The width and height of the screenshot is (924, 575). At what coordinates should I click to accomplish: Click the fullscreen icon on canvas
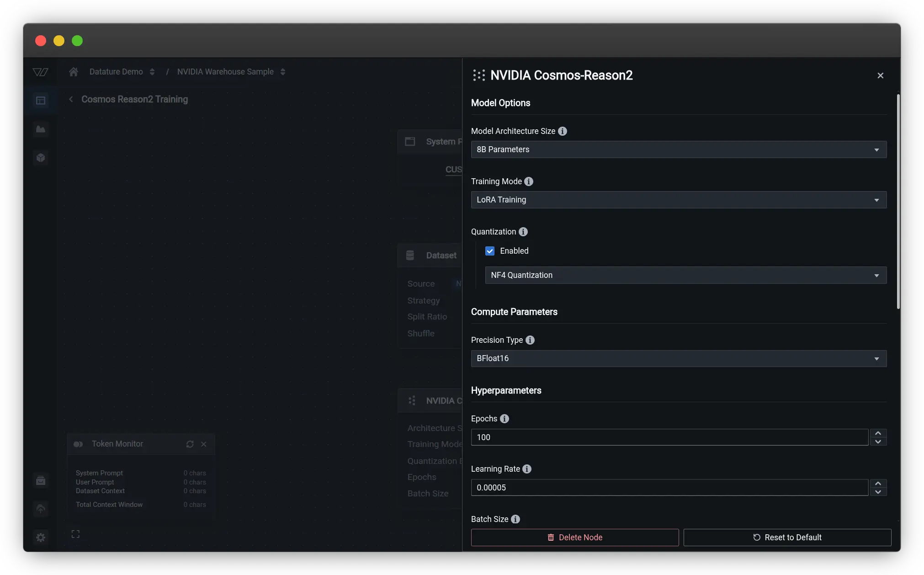[75, 534]
